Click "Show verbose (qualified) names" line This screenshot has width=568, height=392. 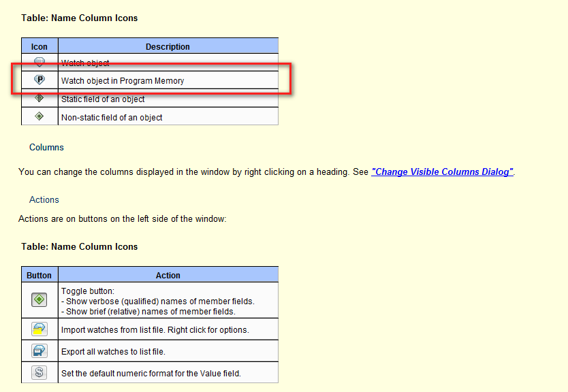[158, 301]
